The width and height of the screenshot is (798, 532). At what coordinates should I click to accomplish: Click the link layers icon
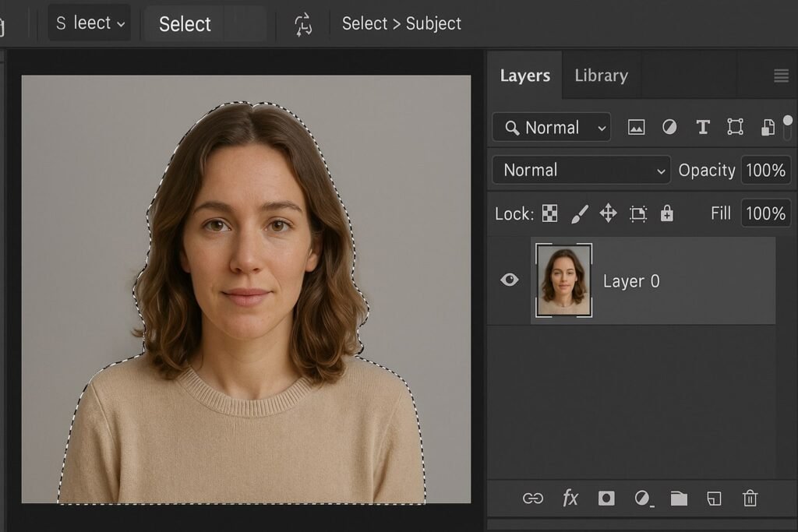[x=533, y=499]
